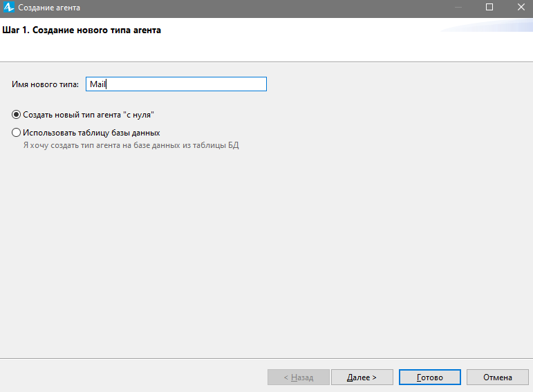Choose the Использовать таблицу базы данных radio option
Image resolution: width=533 pixels, height=392 pixels.
click(x=16, y=133)
